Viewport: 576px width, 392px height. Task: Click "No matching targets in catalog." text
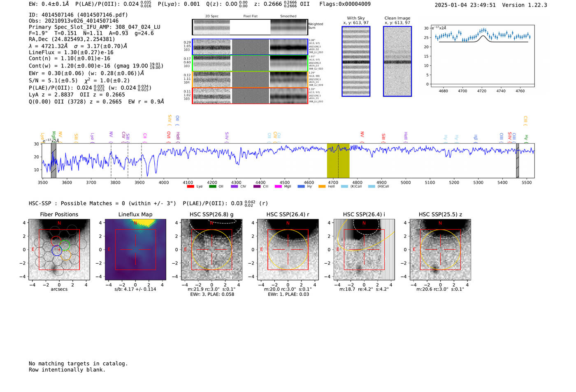[78, 364]
